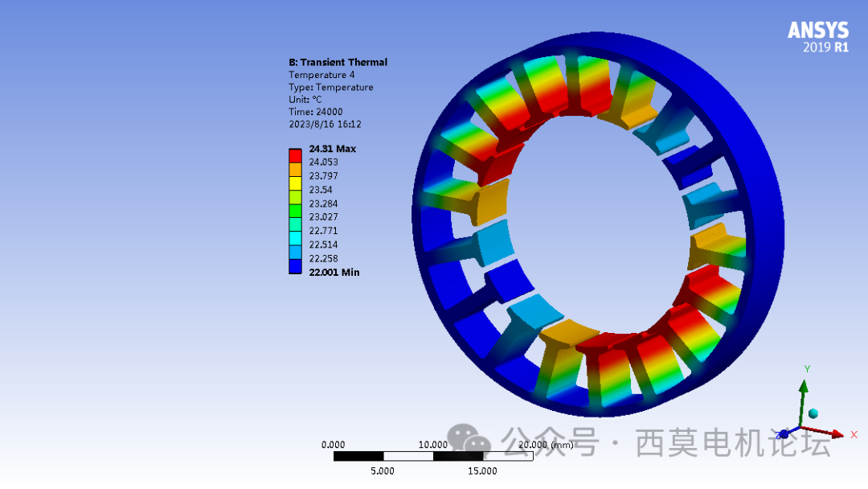Click the 'Unit: °C' label
This screenshot has width=868, height=489.
305,100
